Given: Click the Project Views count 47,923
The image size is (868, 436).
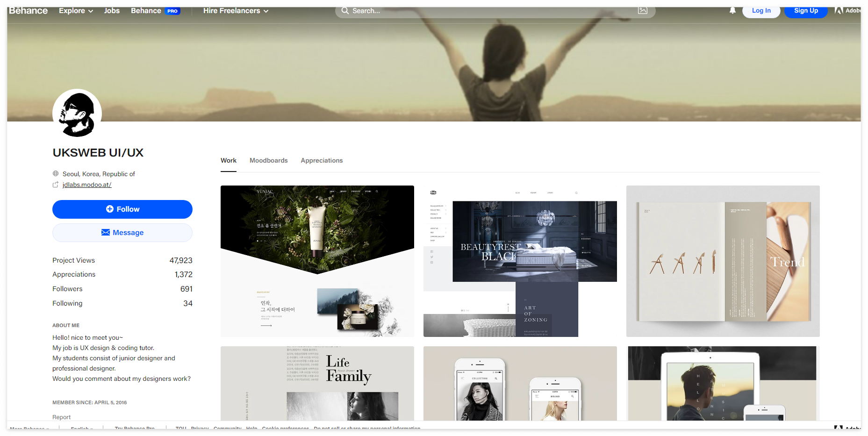Looking at the screenshot, I should tap(181, 260).
